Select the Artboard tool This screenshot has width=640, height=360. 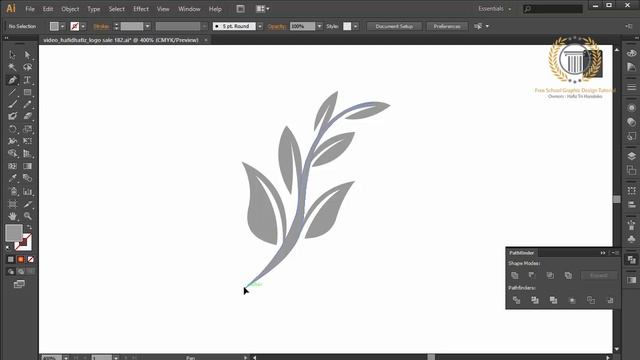12,204
